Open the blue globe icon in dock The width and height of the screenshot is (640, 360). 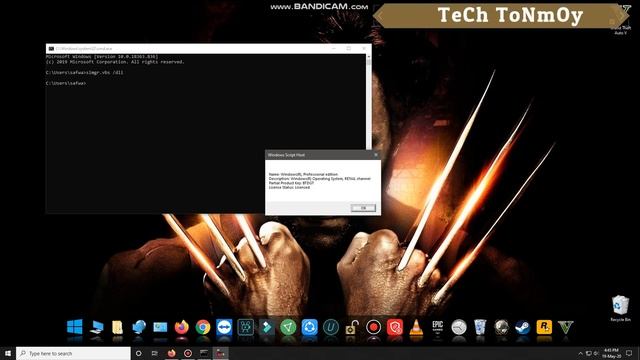tap(139, 327)
